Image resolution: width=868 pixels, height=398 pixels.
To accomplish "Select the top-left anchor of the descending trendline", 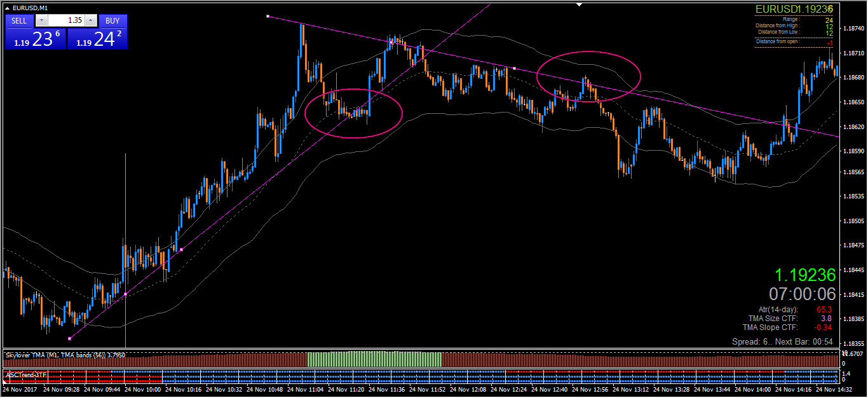I will point(268,16).
